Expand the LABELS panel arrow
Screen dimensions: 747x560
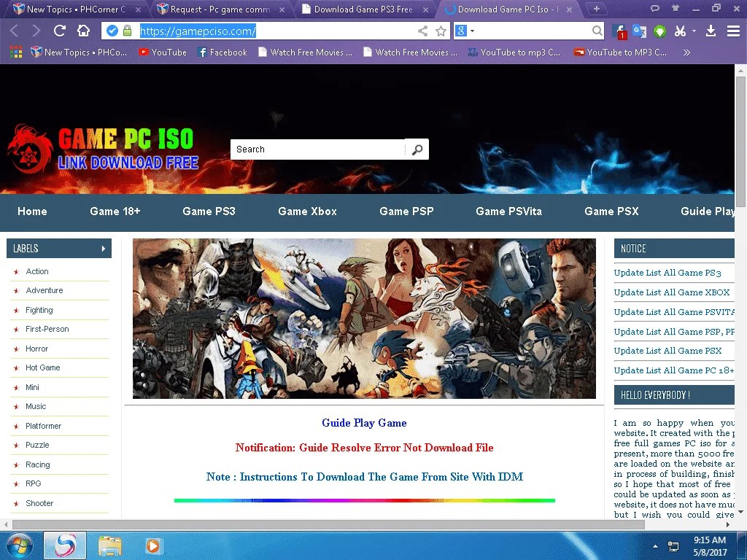pyautogui.click(x=104, y=248)
